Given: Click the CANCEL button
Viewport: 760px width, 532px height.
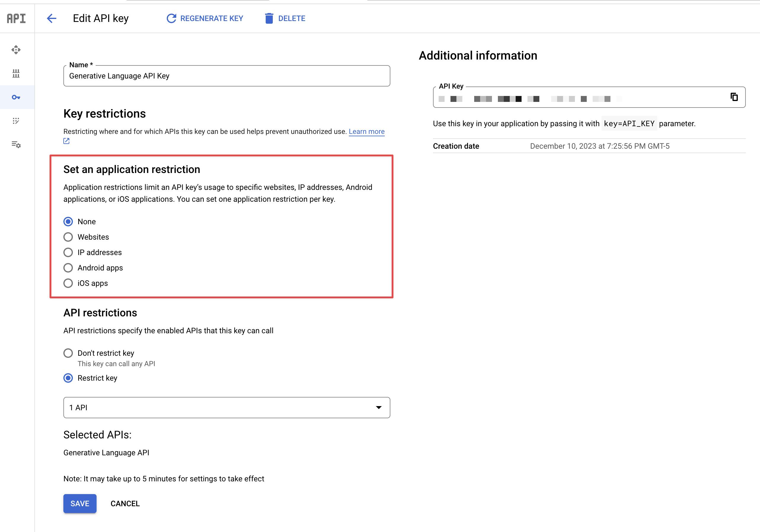Looking at the screenshot, I should tap(125, 504).
